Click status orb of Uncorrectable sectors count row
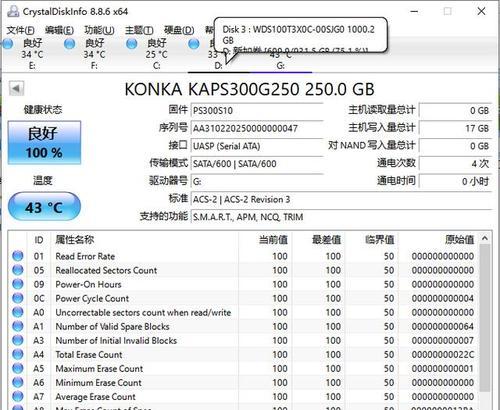Screen dimensions: 500x410 18,312
